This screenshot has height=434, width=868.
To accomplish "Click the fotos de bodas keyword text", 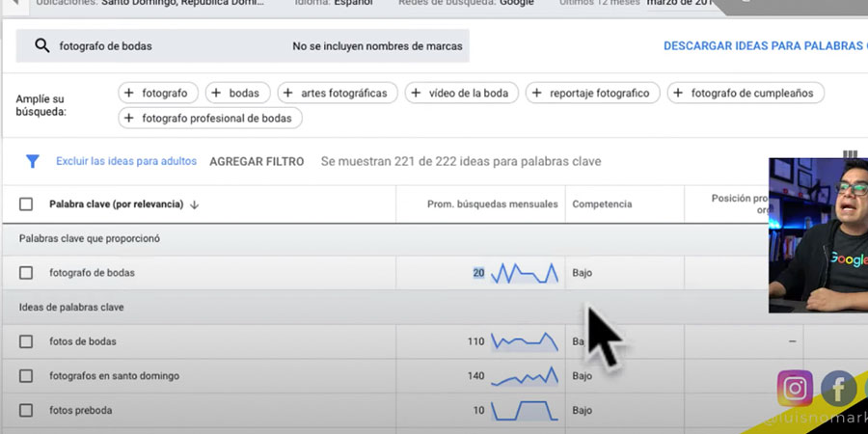I will click(83, 341).
